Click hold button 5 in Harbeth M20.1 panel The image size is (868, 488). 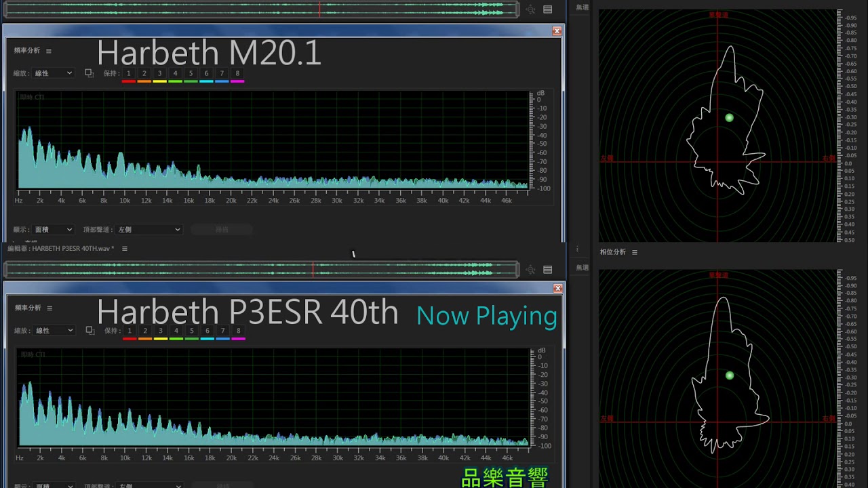coord(191,73)
